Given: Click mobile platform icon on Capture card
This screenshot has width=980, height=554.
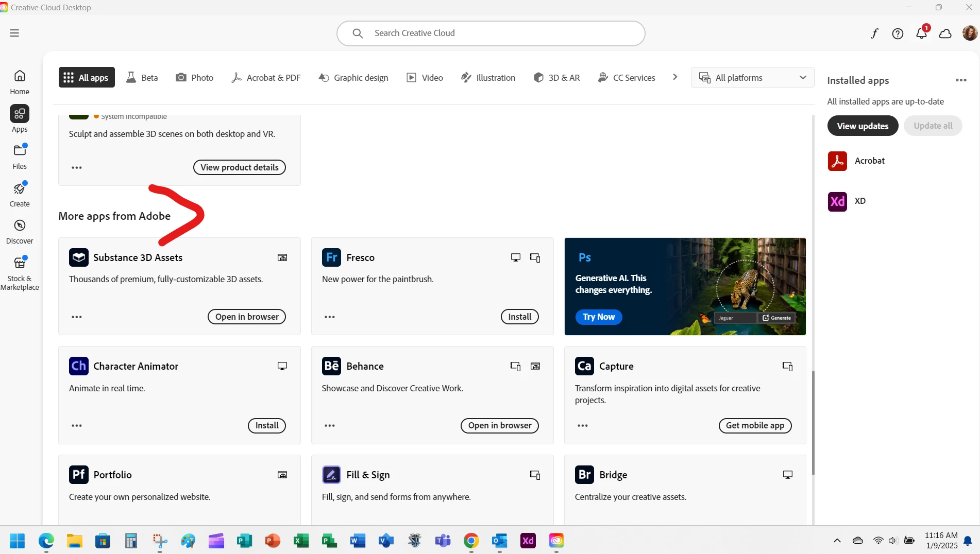Looking at the screenshot, I should [x=787, y=366].
